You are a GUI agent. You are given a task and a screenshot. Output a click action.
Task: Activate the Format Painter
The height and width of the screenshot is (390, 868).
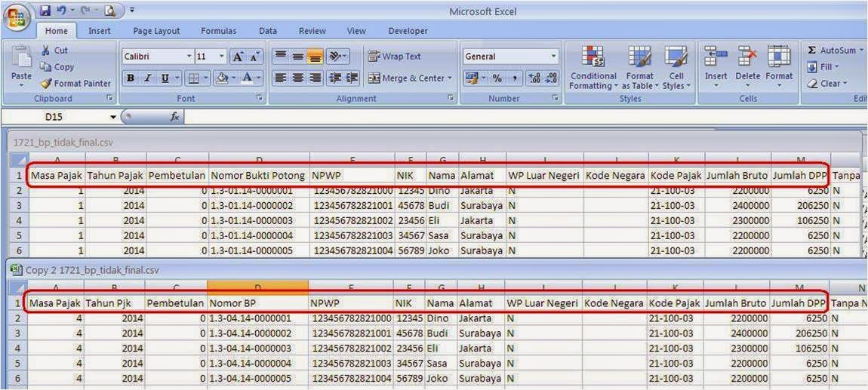(x=75, y=84)
